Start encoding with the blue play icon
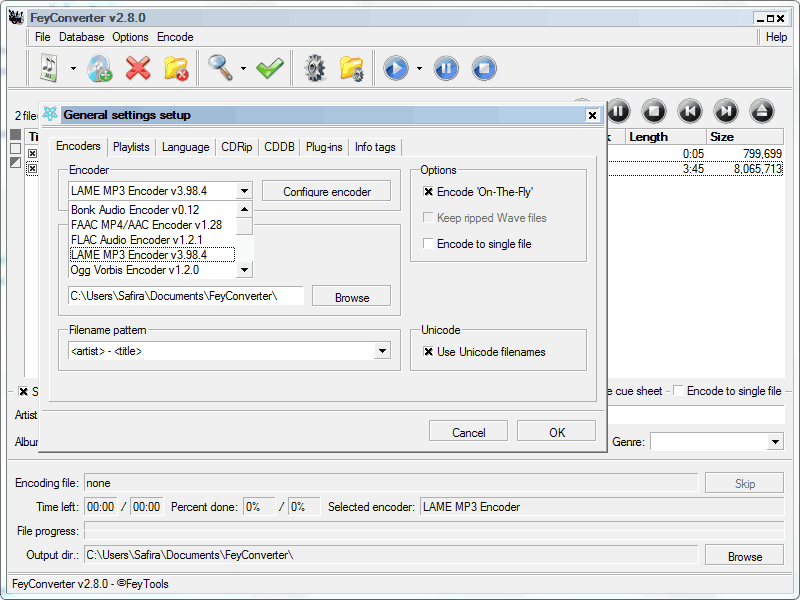The image size is (800, 600). [396, 68]
